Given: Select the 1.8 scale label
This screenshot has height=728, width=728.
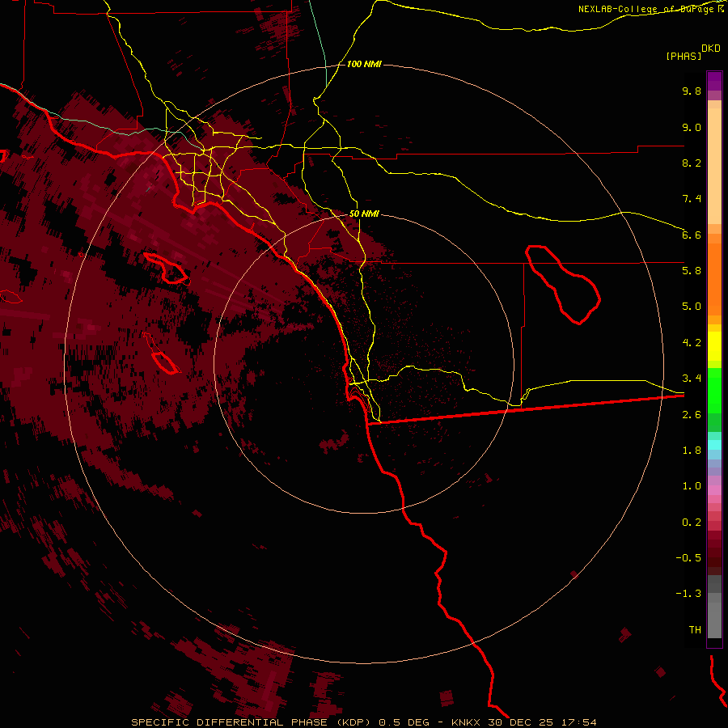Looking at the screenshot, I should [x=692, y=451].
